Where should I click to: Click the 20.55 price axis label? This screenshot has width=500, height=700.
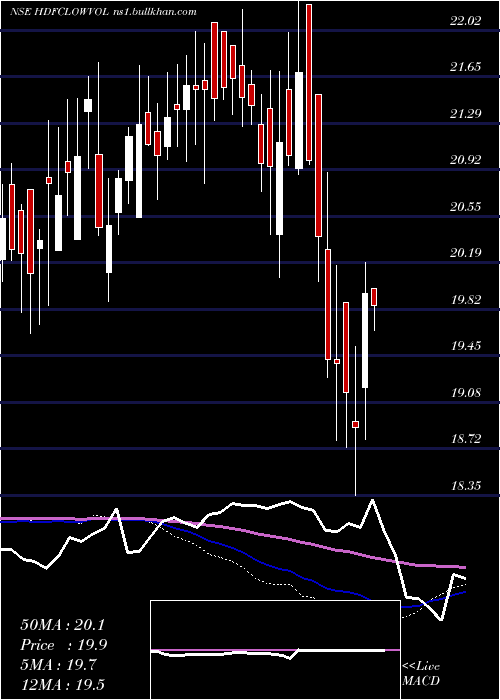point(465,207)
